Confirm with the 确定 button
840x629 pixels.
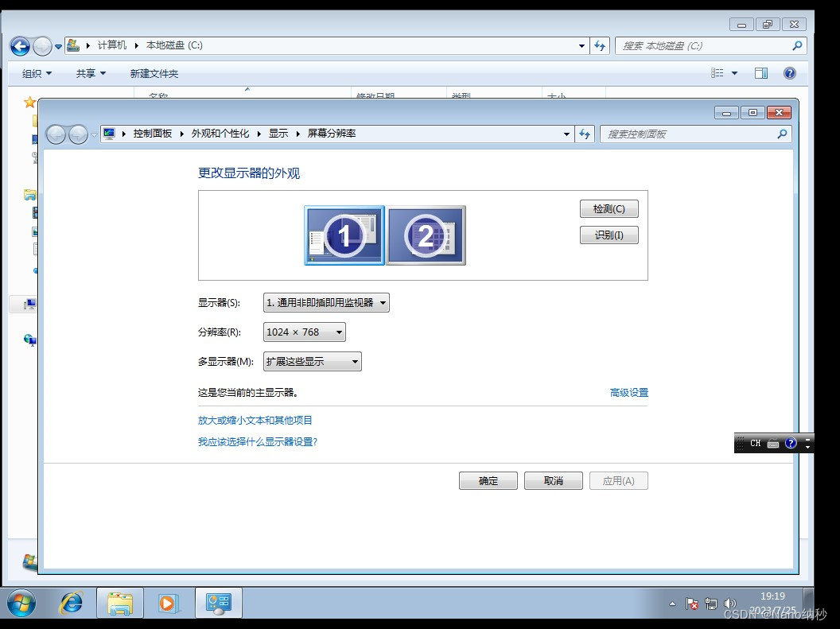tap(488, 481)
